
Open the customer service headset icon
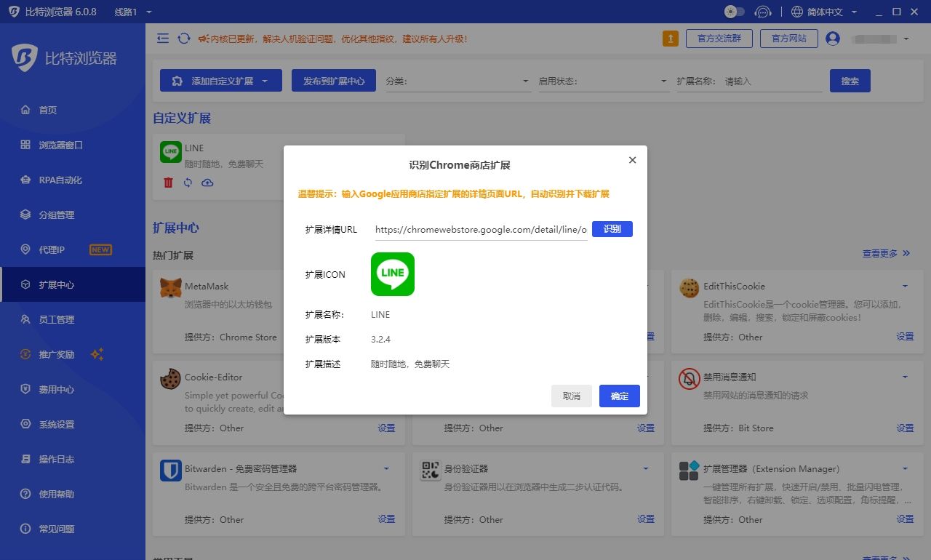click(x=763, y=12)
